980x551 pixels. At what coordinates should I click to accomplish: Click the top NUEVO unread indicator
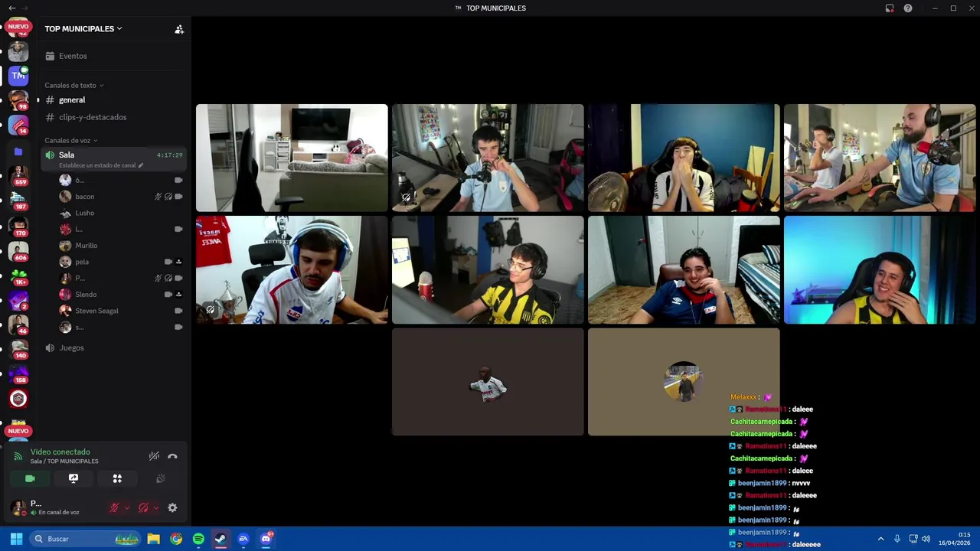(x=18, y=26)
